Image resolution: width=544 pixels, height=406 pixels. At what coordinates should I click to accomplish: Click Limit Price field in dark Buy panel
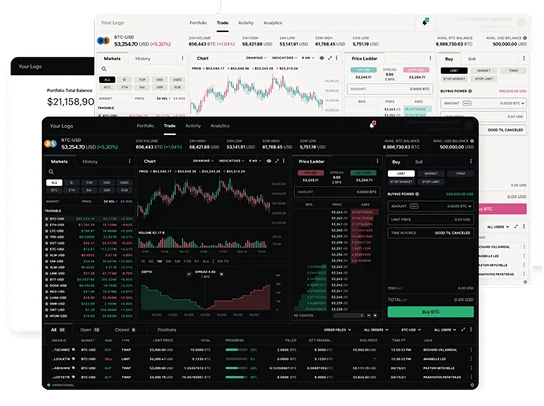click(431, 219)
